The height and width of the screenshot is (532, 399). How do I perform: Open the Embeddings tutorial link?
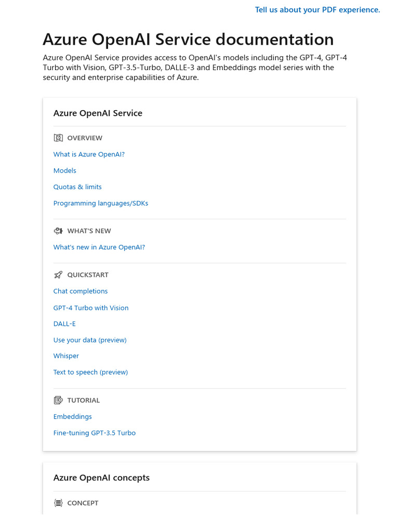[x=73, y=417]
